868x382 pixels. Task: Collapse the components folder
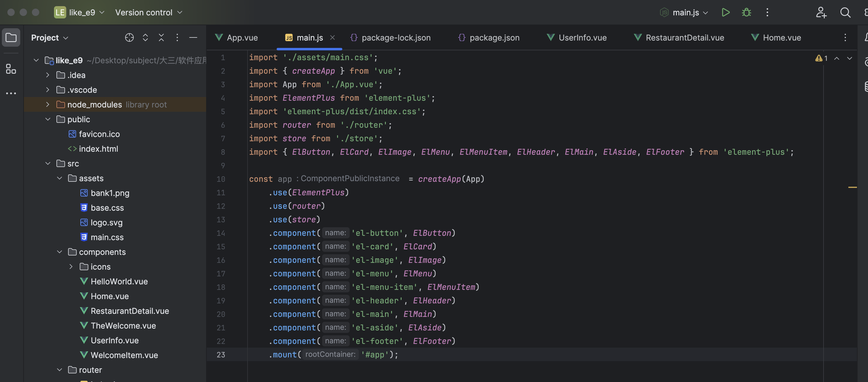point(60,252)
